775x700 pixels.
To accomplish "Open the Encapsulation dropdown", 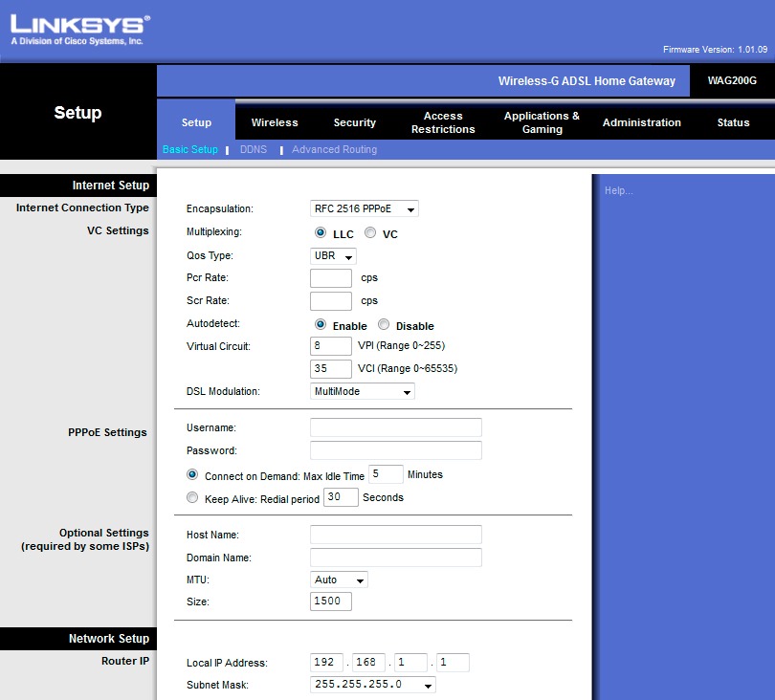I will tap(364, 208).
